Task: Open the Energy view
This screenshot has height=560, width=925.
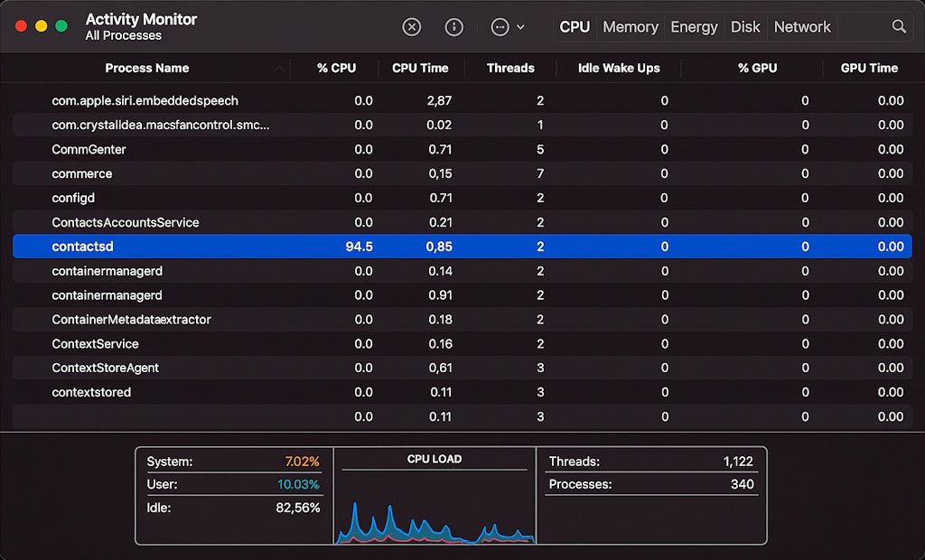Action: tap(693, 26)
